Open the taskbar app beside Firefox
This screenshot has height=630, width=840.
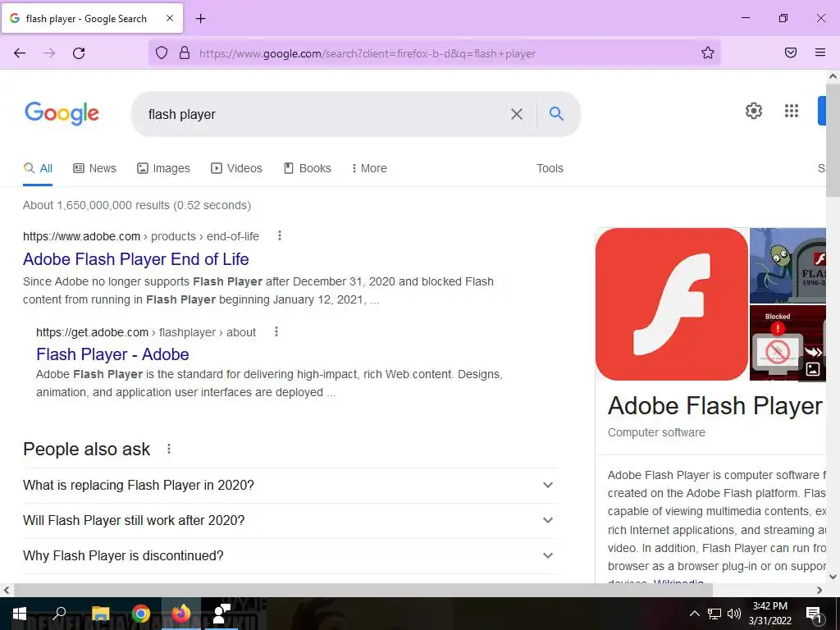pos(221,614)
